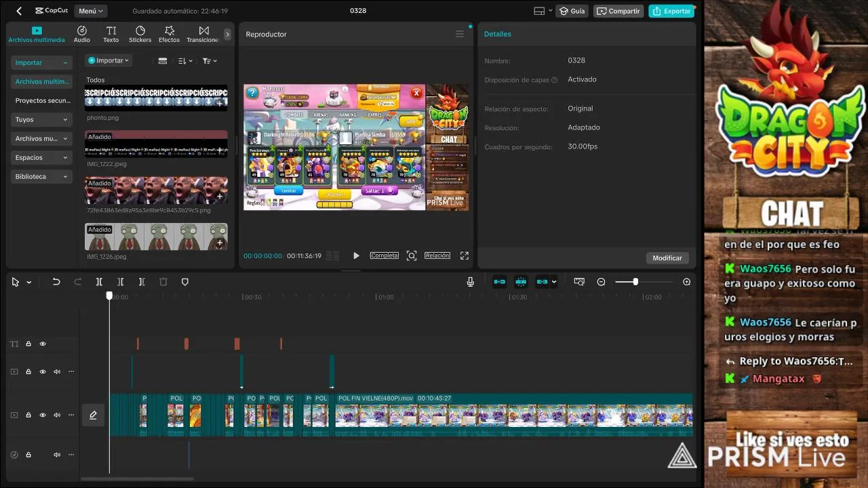Click the Exportar button
Screen dimensions: 868x488
pos(671,11)
